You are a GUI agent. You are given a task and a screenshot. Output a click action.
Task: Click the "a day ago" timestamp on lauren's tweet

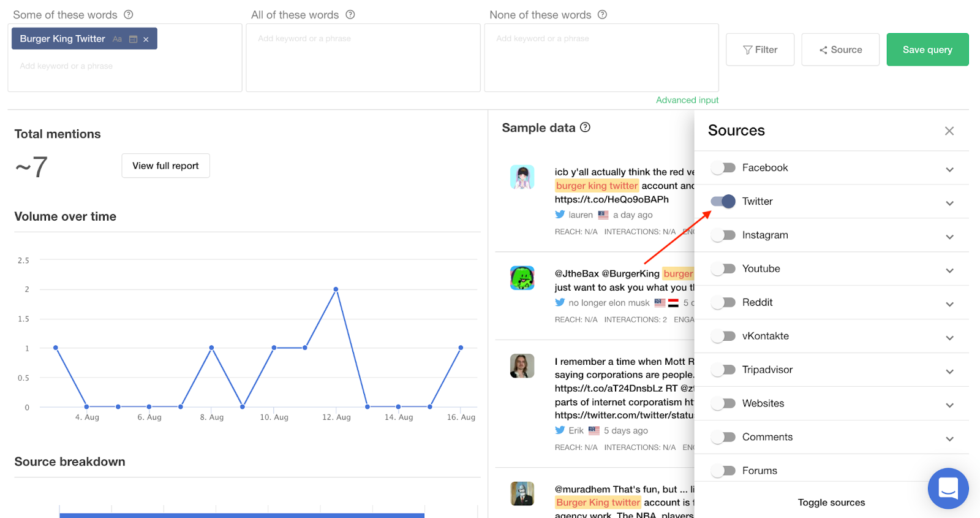(x=633, y=215)
